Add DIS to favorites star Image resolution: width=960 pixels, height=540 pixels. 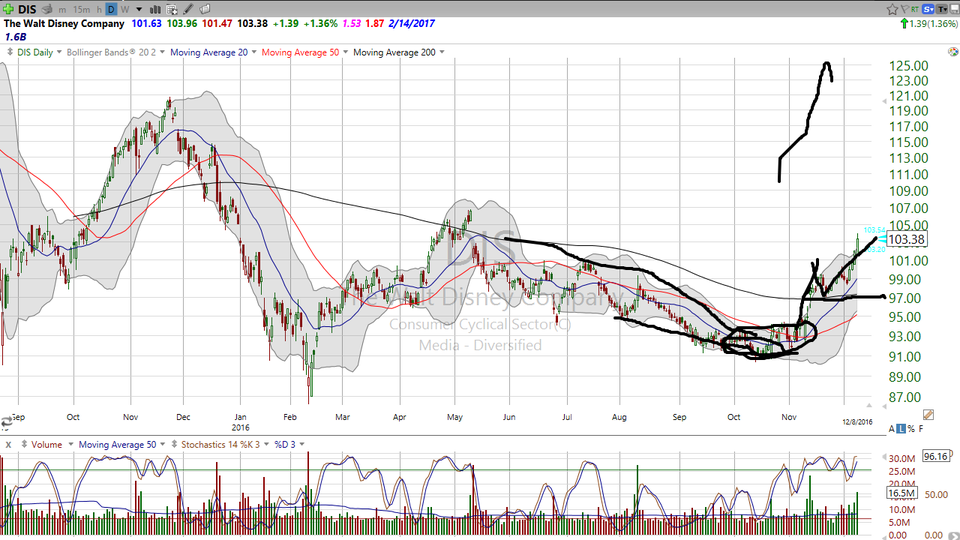[x=892, y=9]
